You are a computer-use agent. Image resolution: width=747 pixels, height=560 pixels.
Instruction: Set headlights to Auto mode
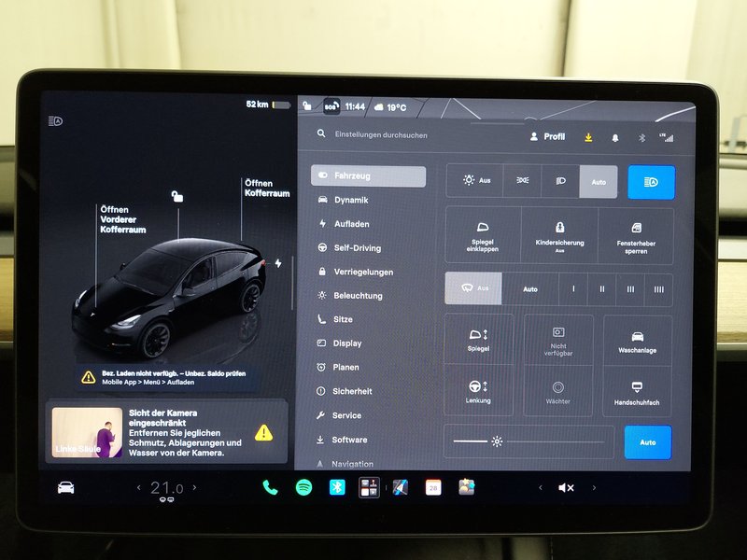click(599, 182)
